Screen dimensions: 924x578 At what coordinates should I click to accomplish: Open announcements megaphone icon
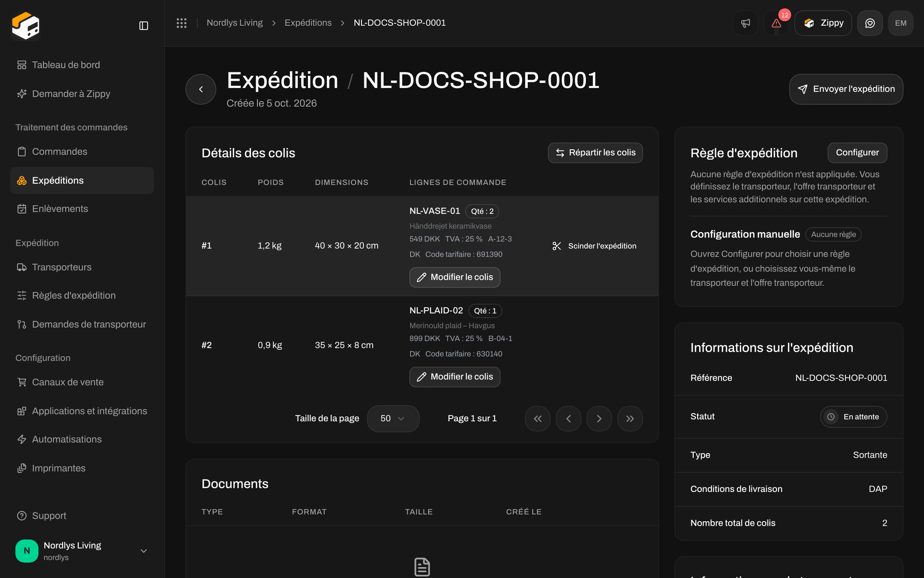point(745,23)
